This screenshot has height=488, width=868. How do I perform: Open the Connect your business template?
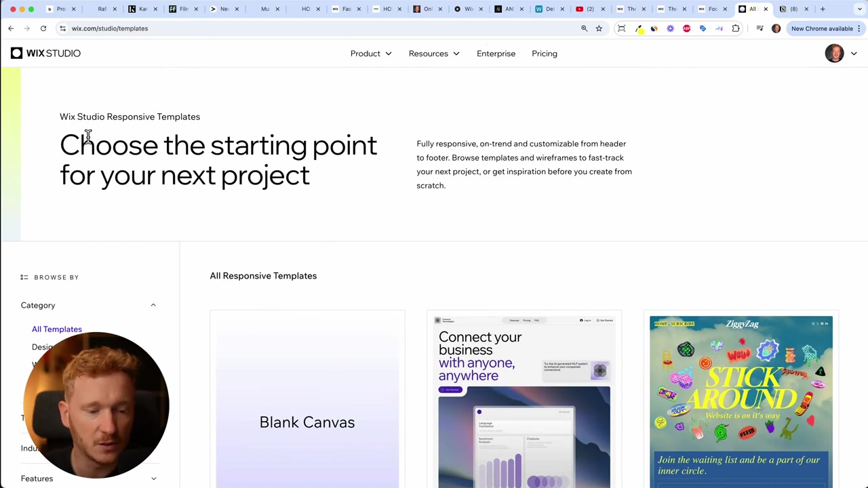524,400
